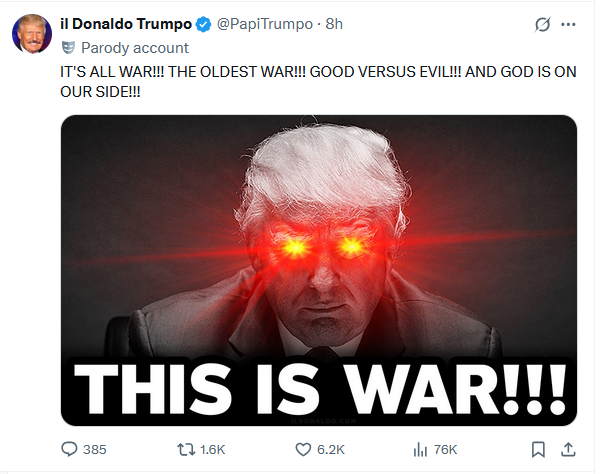View post analytics bar chart icon
Viewport: 601px width, 474px height.
click(x=420, y=449)
